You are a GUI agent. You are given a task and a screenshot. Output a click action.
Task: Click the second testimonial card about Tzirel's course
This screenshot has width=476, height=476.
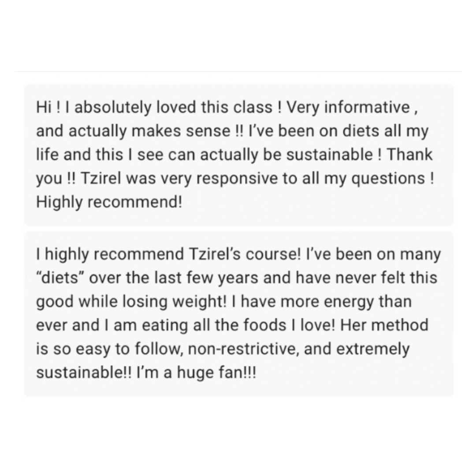pos(238,314)
